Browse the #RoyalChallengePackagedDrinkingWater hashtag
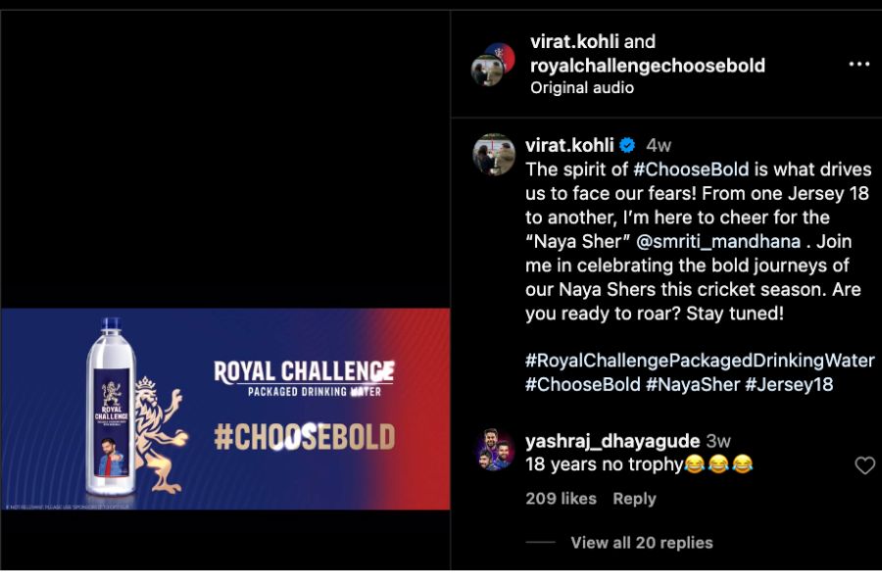This screenshot has width=882, height=588. [700, 360]
